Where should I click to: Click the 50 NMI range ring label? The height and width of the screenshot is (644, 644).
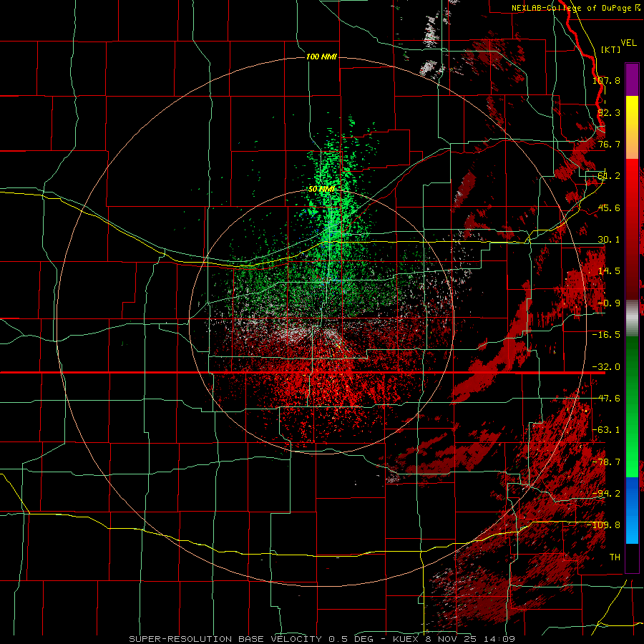tap(321, 189)
